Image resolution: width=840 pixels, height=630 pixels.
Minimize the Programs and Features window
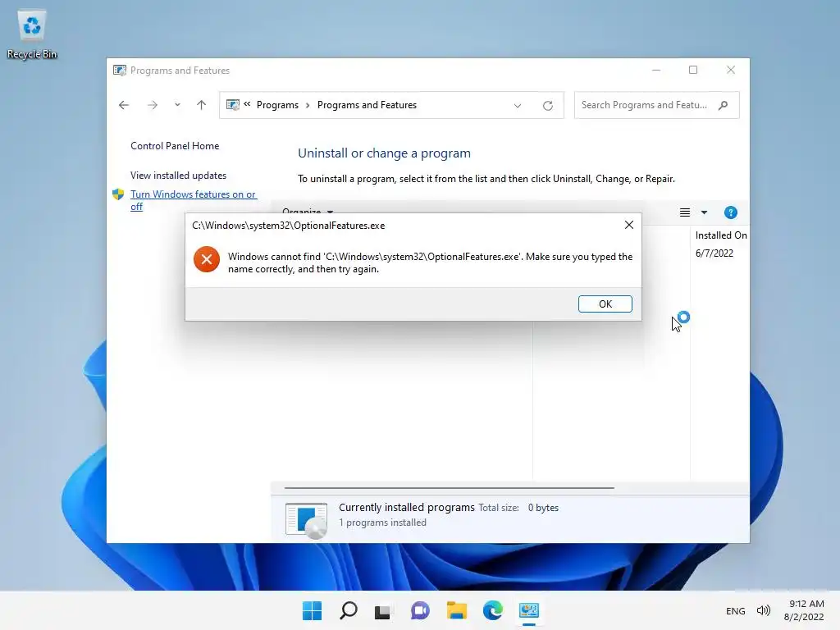click(655, 71)
